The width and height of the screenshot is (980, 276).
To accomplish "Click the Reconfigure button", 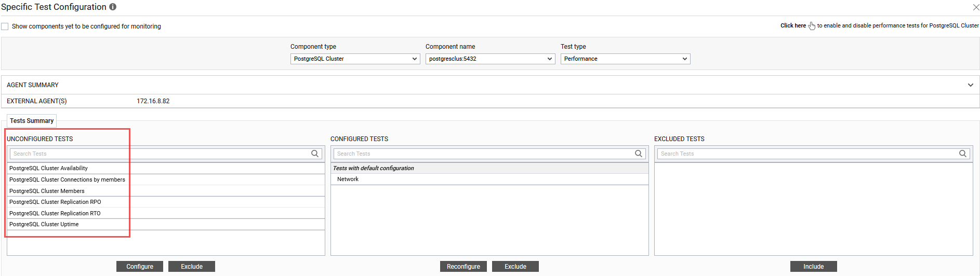I will (463, 267).
